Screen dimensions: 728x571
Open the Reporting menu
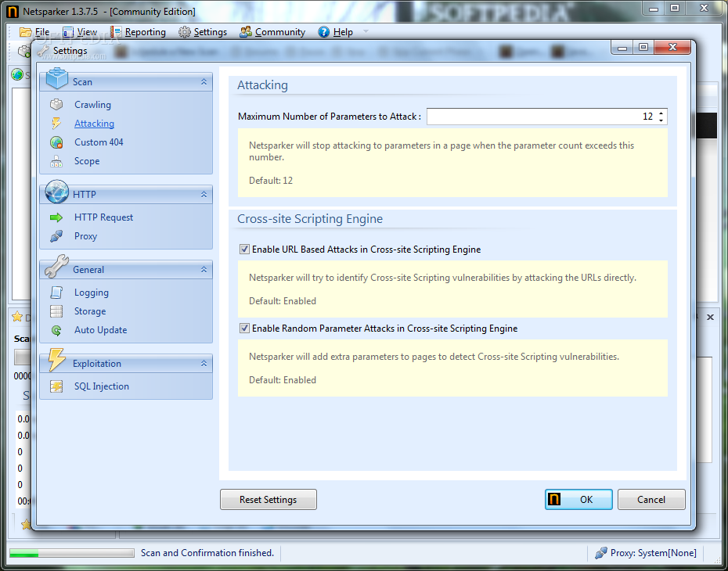pos(139,32)
